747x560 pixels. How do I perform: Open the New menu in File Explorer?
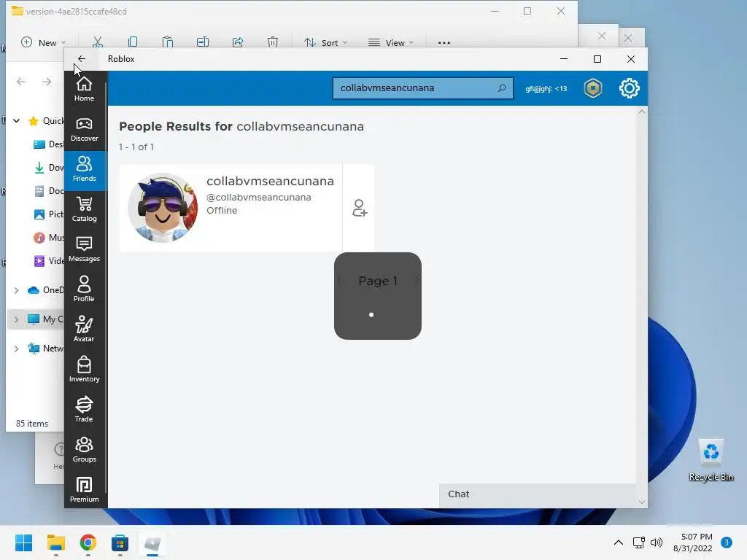43,43
